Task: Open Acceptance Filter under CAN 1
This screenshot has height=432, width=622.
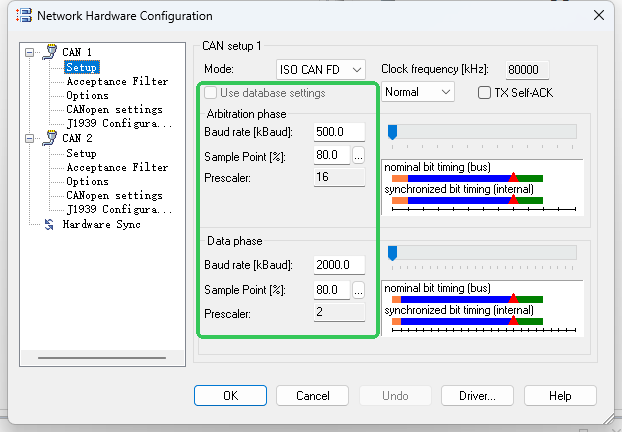Action: (117, 81)
